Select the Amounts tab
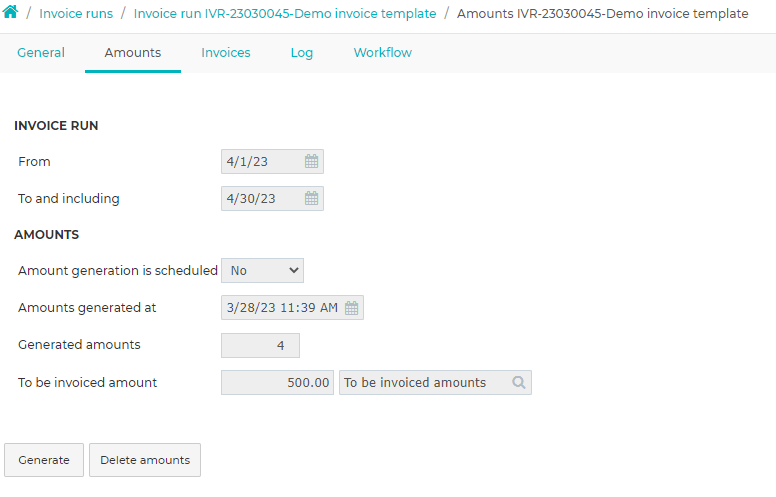 click(133, 52)
